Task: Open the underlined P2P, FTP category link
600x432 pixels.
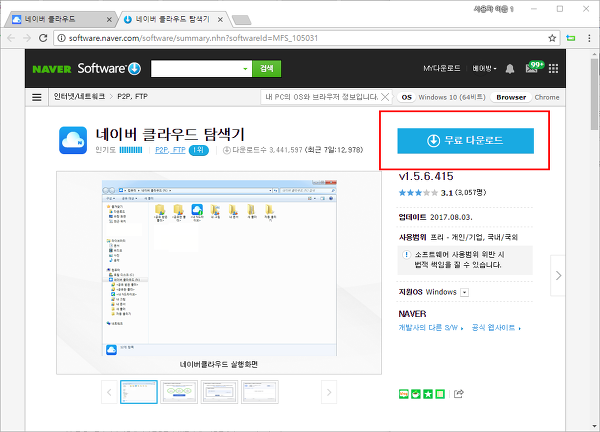Action: click(170, 150)
